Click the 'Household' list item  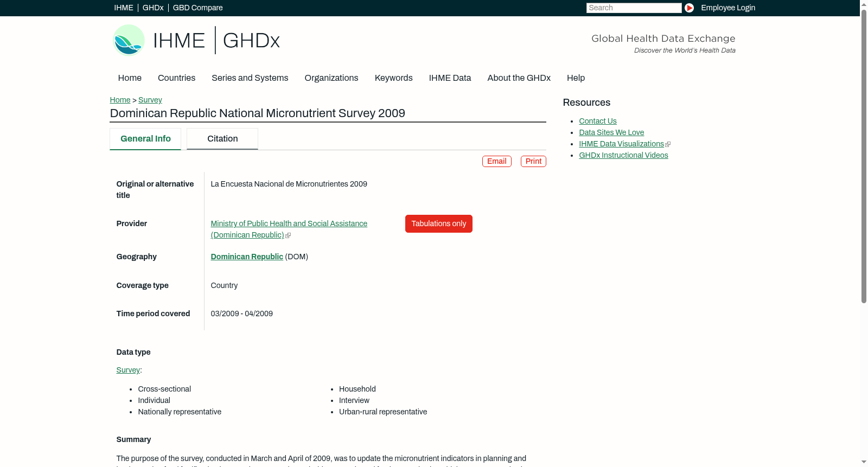358,389
